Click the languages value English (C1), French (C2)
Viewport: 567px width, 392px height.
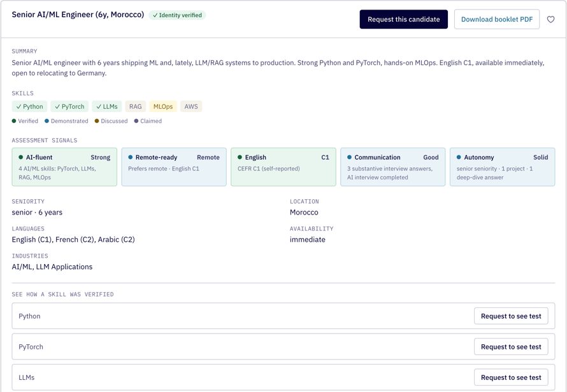point(73,239)
